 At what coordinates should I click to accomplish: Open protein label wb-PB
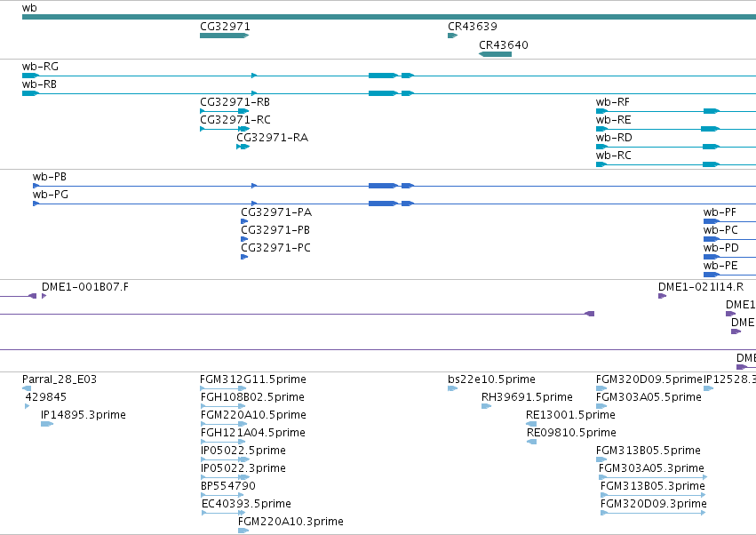click(50, 177)
